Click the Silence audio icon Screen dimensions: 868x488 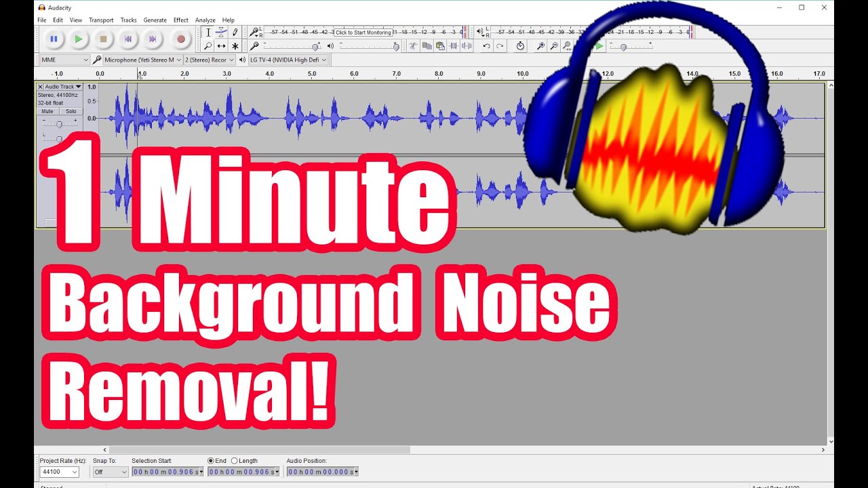467,46
